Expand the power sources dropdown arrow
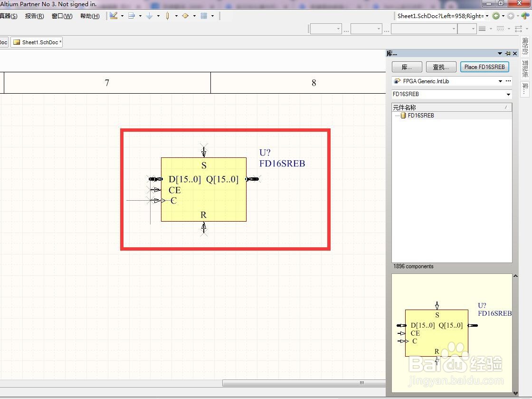This screenshot has width=532, height=399. point(158,16)
